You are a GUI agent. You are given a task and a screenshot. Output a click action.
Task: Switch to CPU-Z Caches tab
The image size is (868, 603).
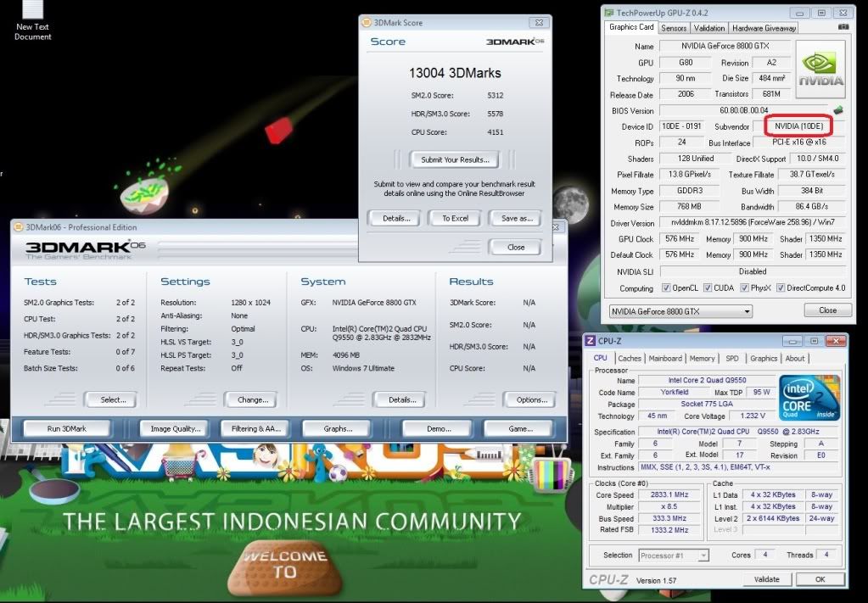(630, 359)
